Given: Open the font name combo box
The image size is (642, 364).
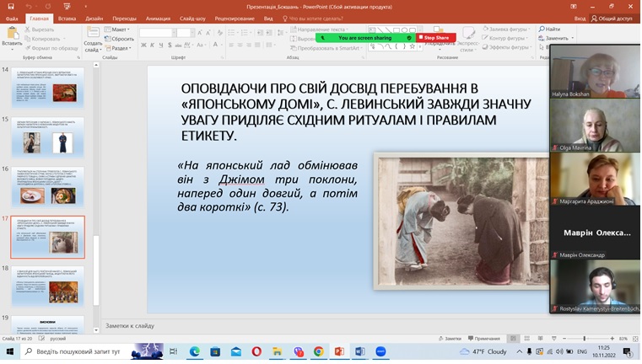Looking at the screenshot, I should [158, 33].
